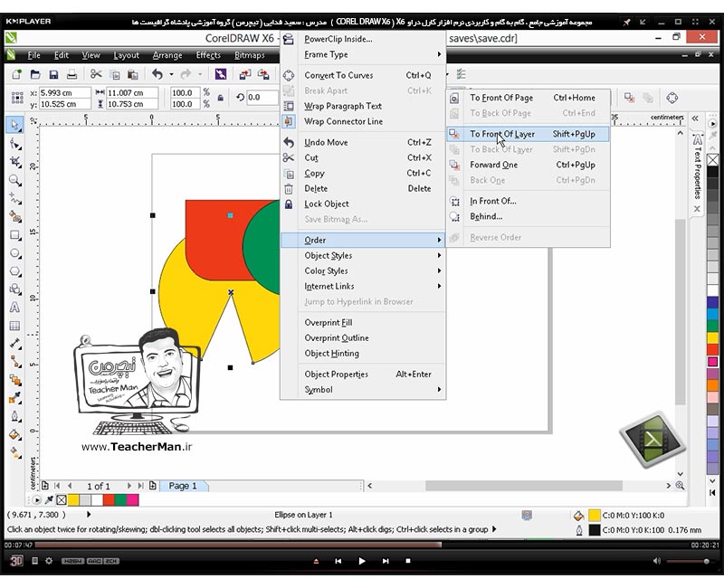Click the Paste toolbar icon
Viewport: 724px width, 588px height.
[x=132, y=74]
